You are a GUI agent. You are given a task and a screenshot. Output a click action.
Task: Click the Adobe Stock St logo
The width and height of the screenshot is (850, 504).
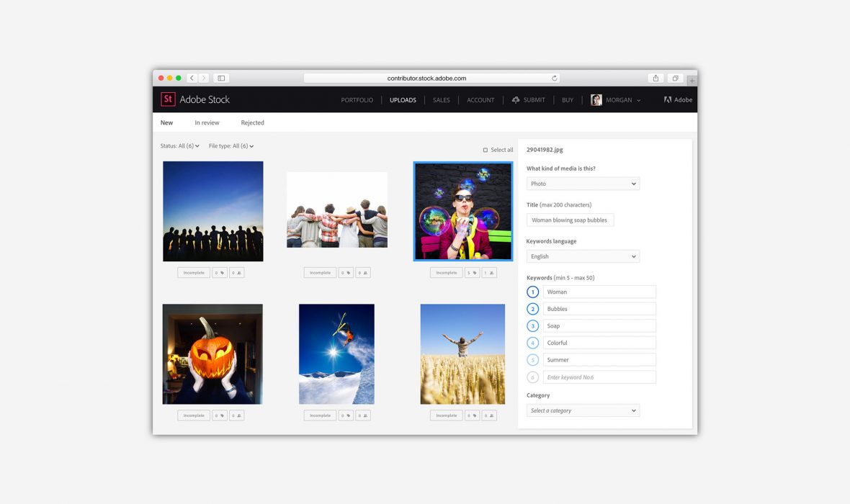(x=168, y=99)
